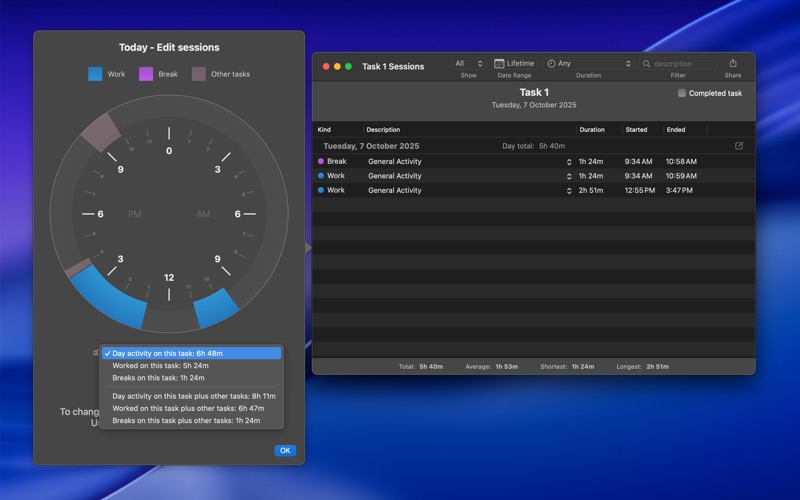Select Day activity plus other tasks: 8h 11m
Screen dimensions: 800x500
coord(191,396)
